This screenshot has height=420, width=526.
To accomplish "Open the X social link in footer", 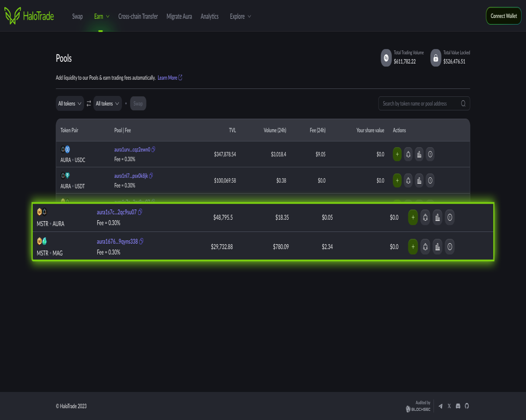I will pos(449,406).
